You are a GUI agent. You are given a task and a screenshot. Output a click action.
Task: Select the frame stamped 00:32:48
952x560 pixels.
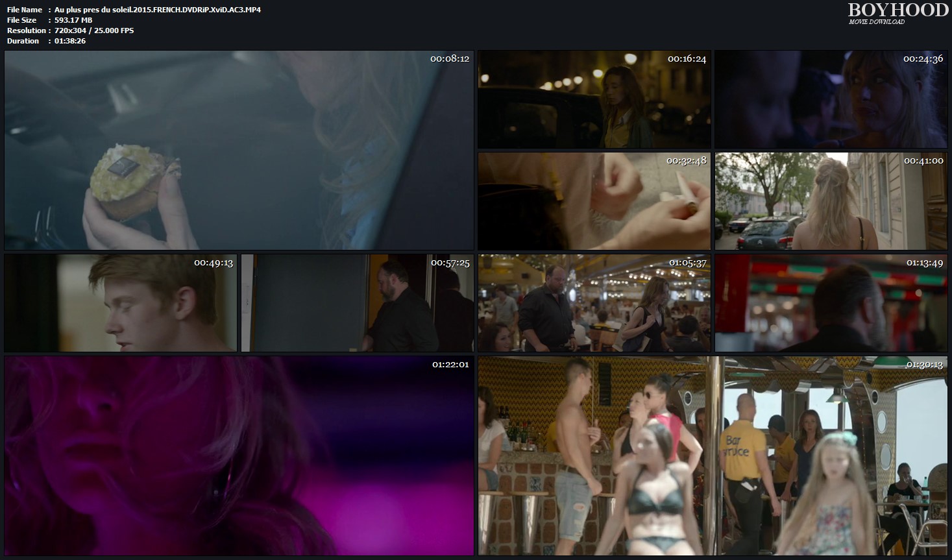tap(594, 201)
